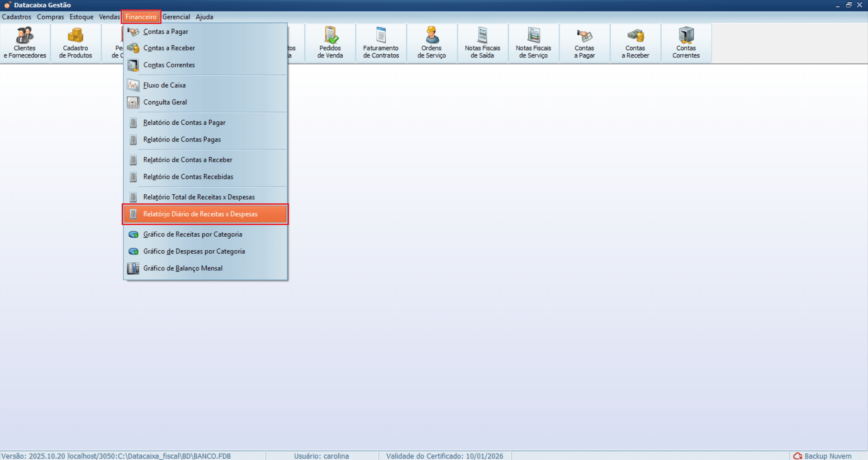The height and width of the screenshot is (460, 868).
Task: Expand the Gerencial menu
Action: tap(176, 17)
